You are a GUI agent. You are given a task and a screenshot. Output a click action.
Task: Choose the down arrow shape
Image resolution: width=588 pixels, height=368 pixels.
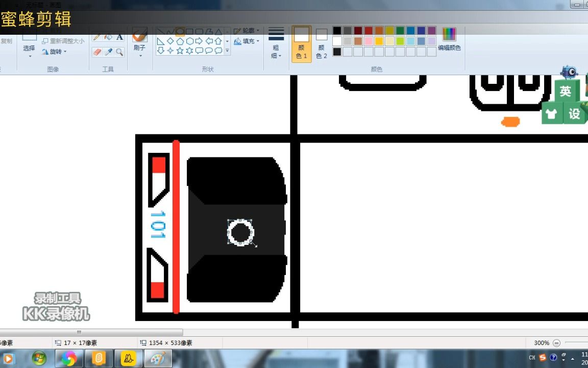tap(160, 50)
